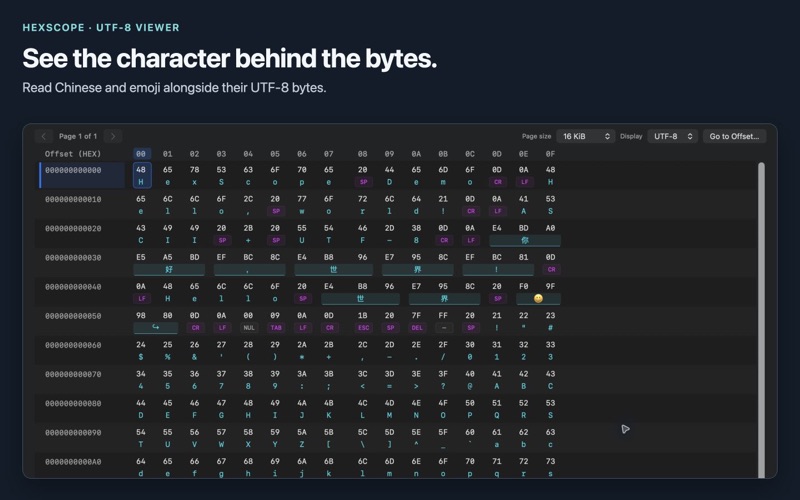Click the LF badge in row 000000000000
This screenshot has height=500, width=800.
coord(524,182)
